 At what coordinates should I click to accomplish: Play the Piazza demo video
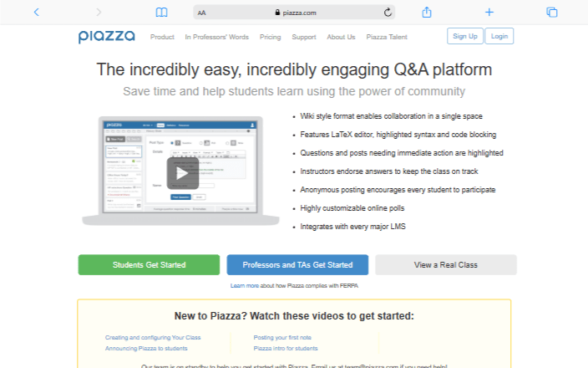tap(183, 173)
